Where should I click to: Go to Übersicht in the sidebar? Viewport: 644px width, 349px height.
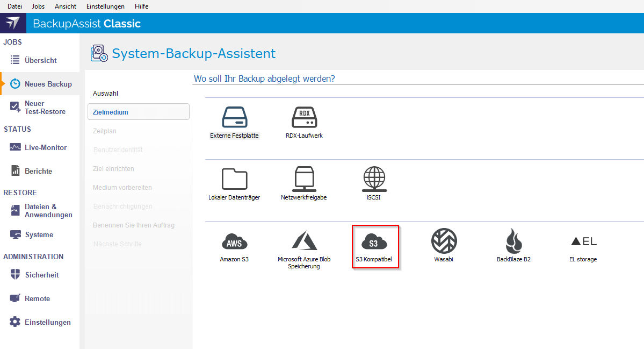point(40,60)
